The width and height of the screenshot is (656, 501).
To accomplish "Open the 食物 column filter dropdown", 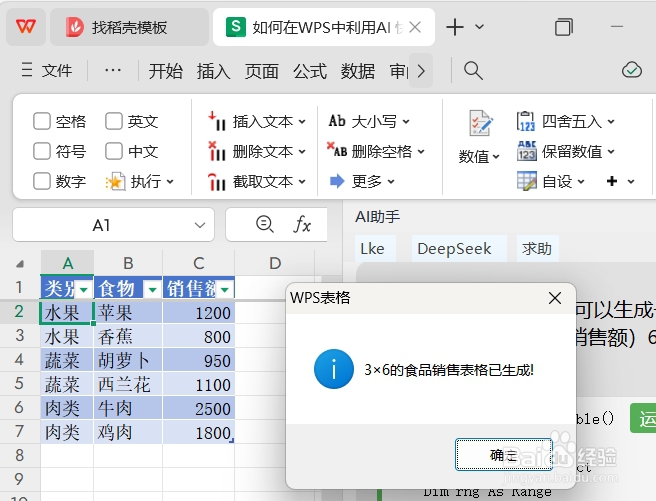I will pos(152,289).
